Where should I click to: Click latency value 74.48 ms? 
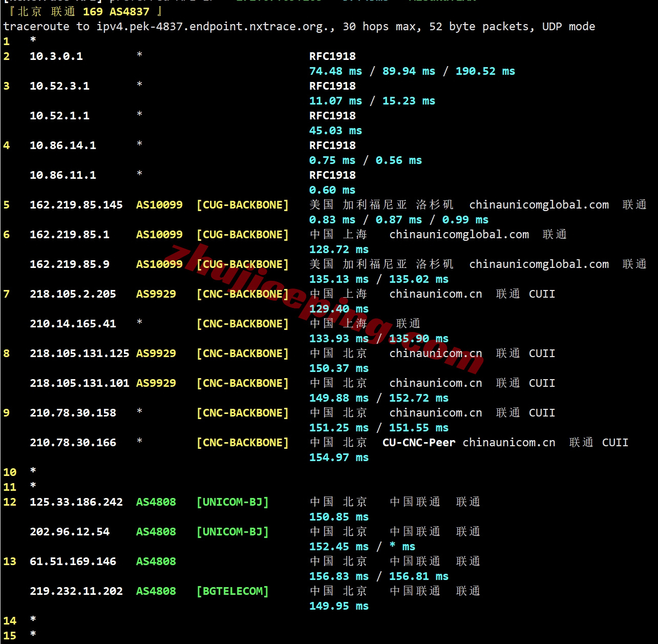pos(335,71)
